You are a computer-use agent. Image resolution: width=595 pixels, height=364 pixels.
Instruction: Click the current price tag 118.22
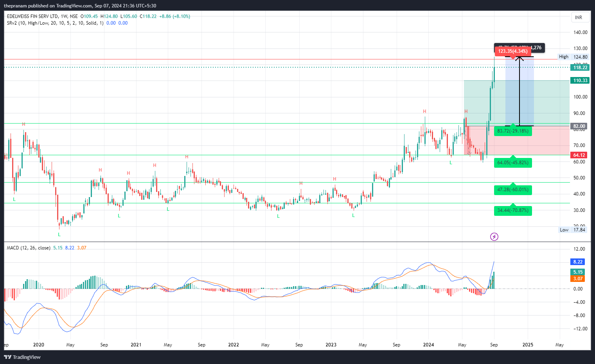(x=580, y=68)
